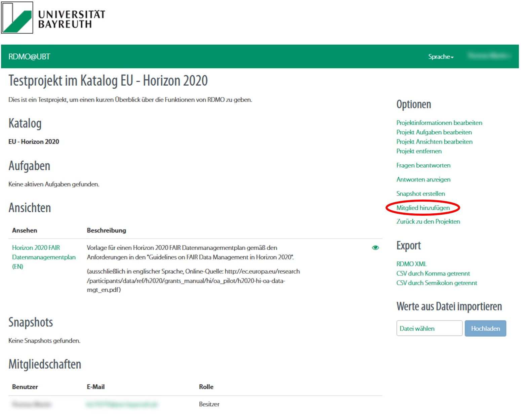Open the RDMO@UBT home link
The image size is (521, 420).
[x=29, y=56]
